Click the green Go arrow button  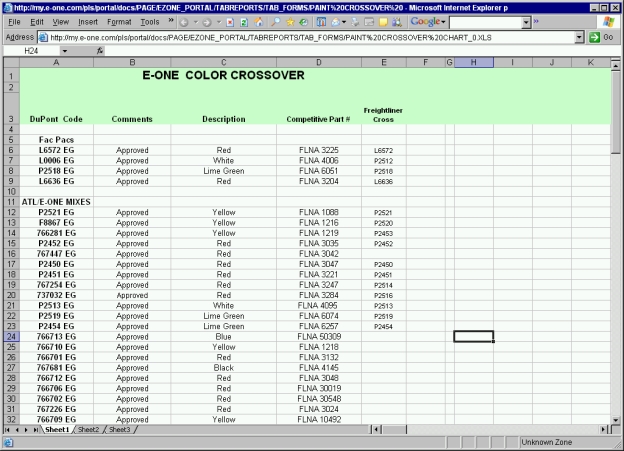pos(594,37)
